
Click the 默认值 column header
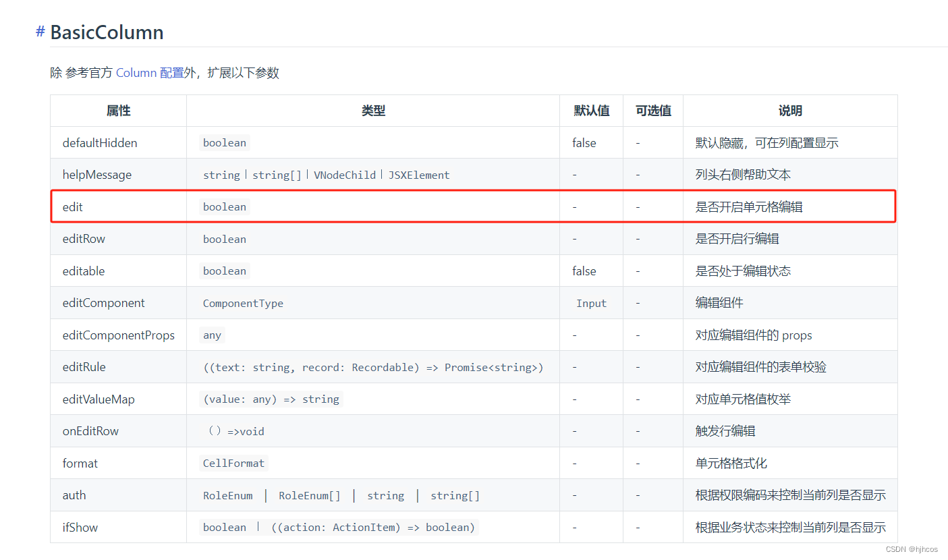pyautogui.click(x=592, y=111)
